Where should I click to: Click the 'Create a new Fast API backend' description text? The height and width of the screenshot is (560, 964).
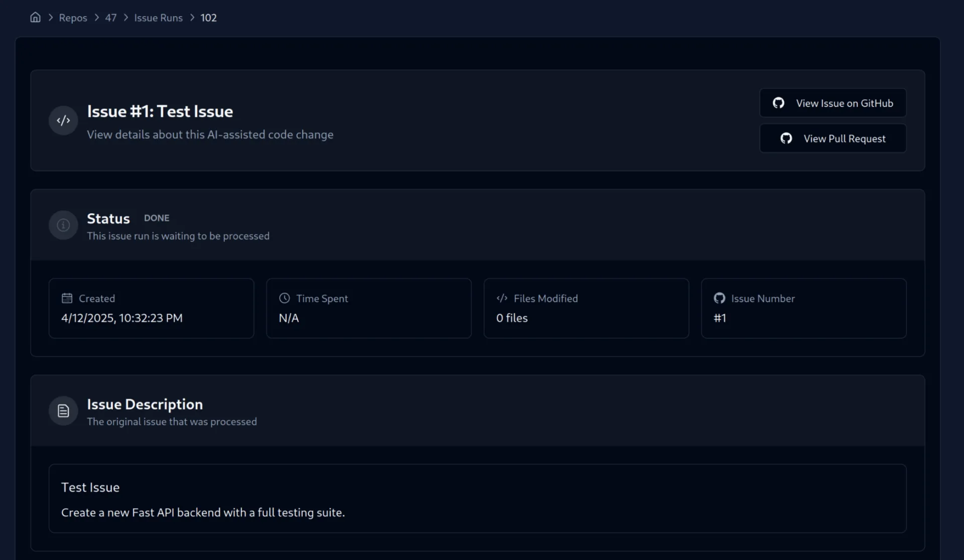(203, 512)
